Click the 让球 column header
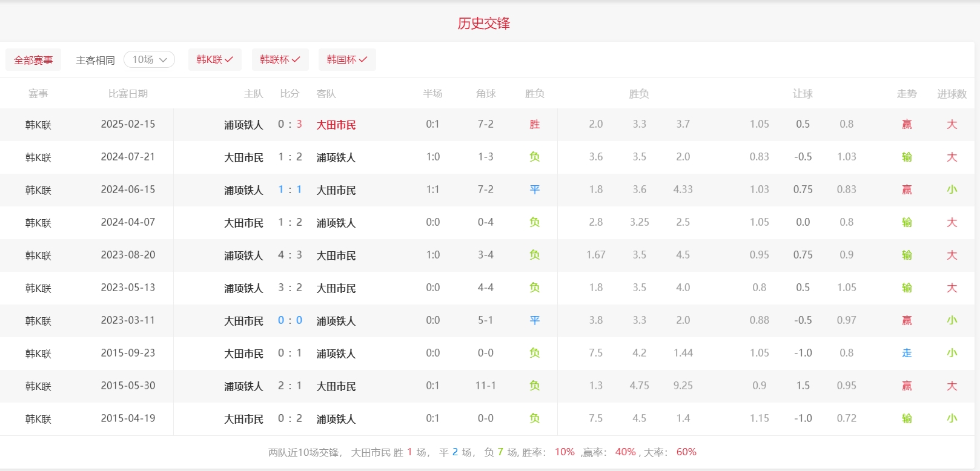The width and height of the screenshot is (980, 471). (x=803, y=94)
